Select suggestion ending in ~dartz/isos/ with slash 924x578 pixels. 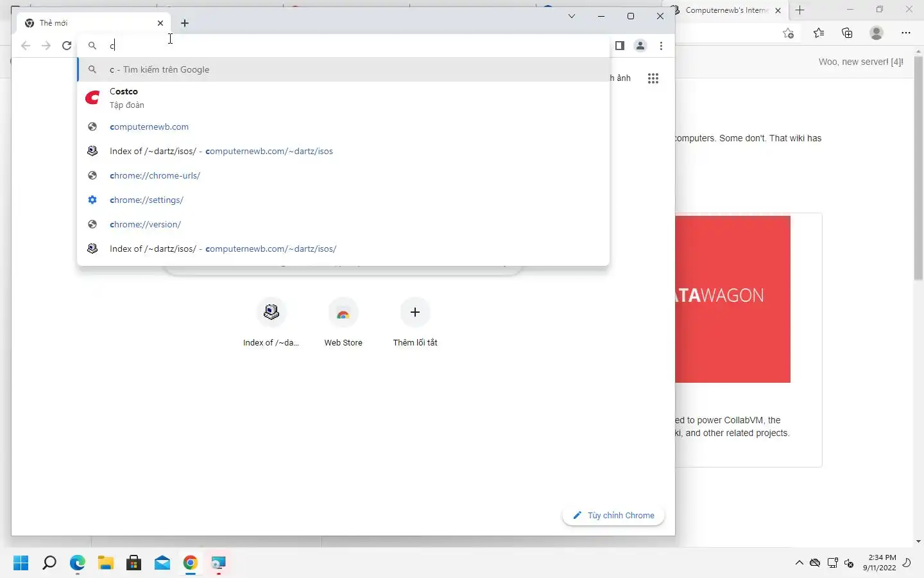tap(343, 249)
